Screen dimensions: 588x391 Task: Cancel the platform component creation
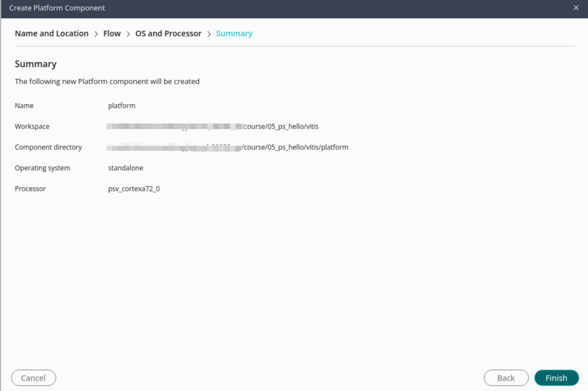pos(33,378)
